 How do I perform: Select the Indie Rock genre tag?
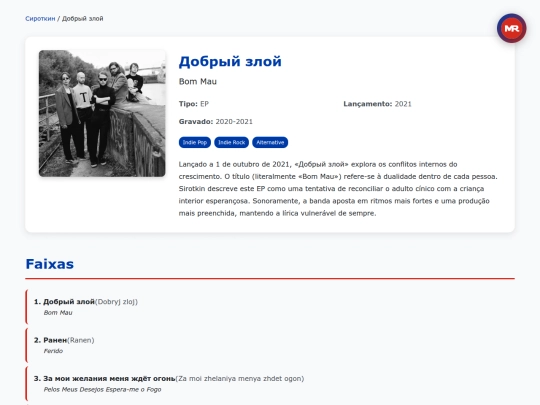[231, 142]
